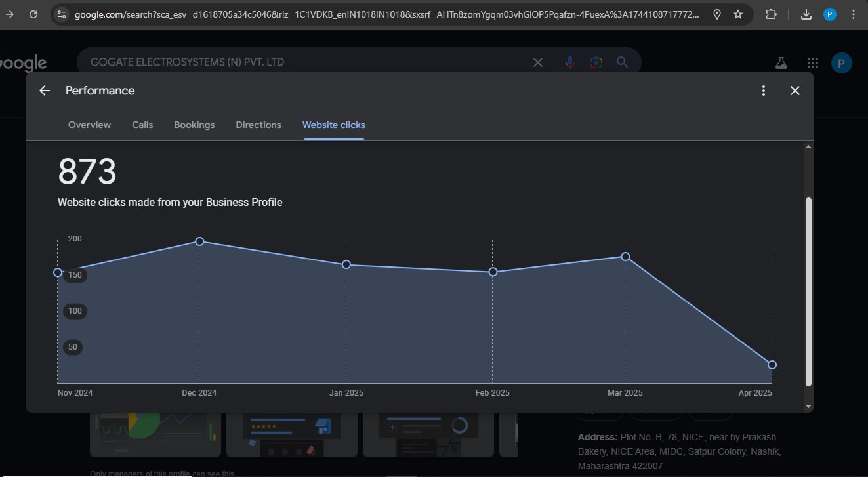Click the Dec 2024 data point
This screenshot has height=477, width=868.
[199, 241]
